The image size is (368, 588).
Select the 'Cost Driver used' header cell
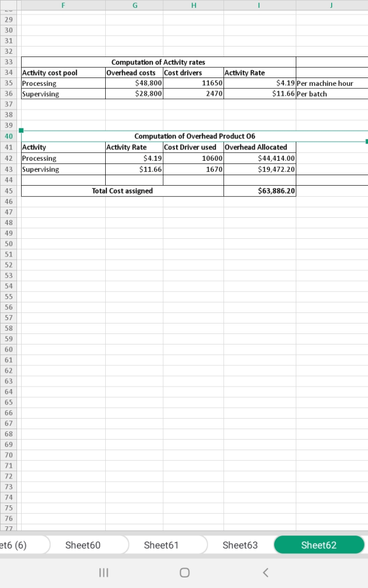click(193, 148)
